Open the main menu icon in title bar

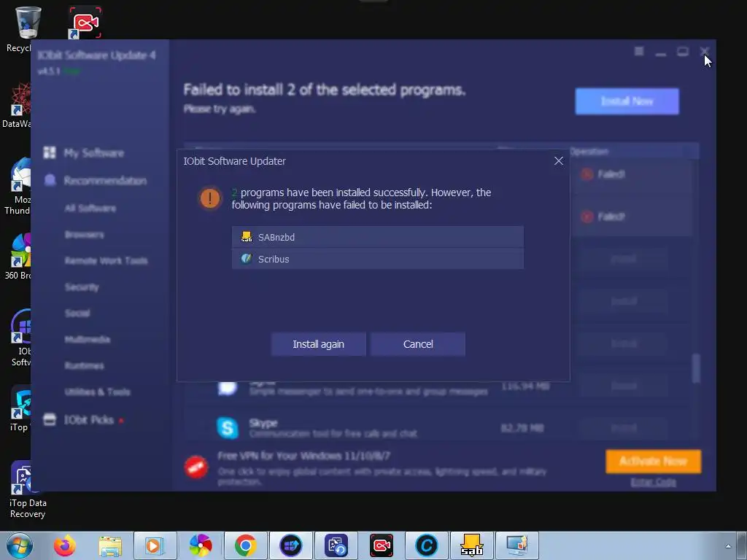pos(639,51)
